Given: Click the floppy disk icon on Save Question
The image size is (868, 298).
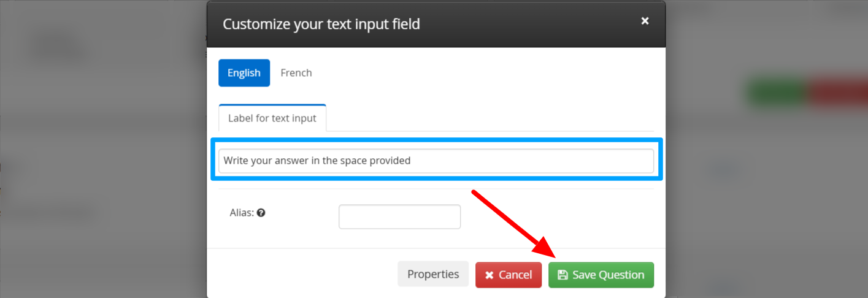Looking at the screenshot, I should (x=563, y=275).
